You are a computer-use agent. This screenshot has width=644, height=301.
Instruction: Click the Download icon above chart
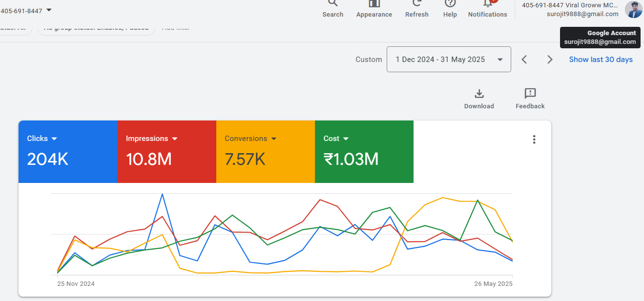(x=479, y=94)
